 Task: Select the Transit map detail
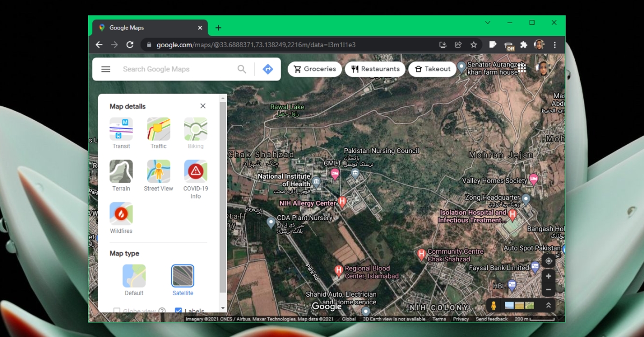click(x=121, y=130)
